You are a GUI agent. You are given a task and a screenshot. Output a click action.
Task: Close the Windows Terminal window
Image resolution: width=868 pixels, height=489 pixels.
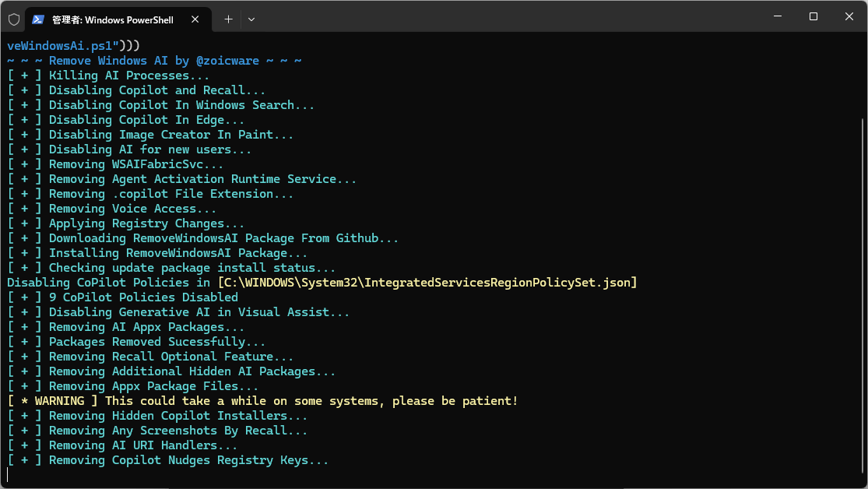(x=849, y=16)
